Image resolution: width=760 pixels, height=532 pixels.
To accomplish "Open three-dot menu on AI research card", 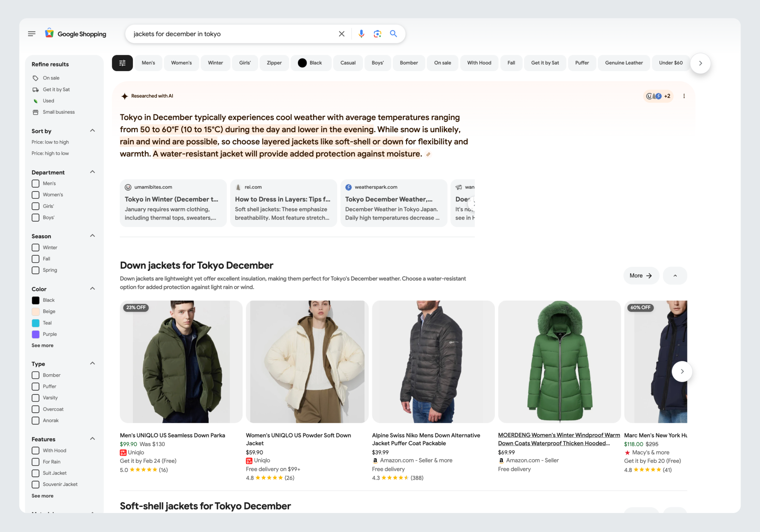I will 684,96.
